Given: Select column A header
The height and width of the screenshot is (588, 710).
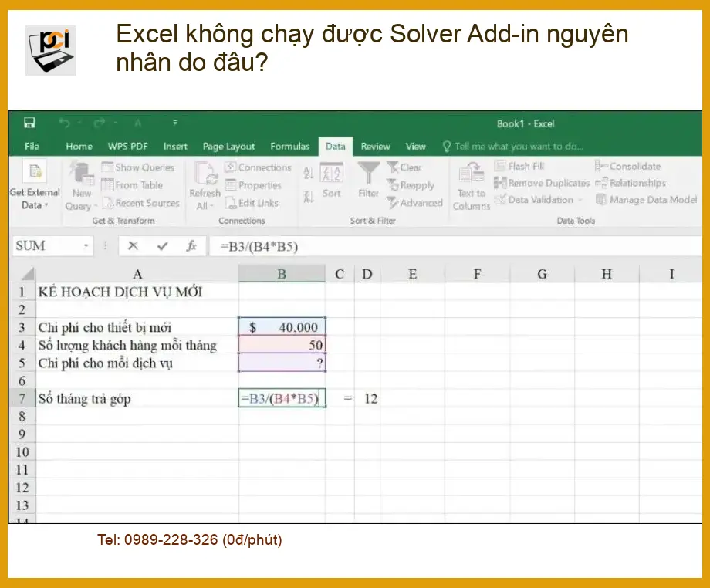Looking at the screenshot, I should tap(137, 274).
